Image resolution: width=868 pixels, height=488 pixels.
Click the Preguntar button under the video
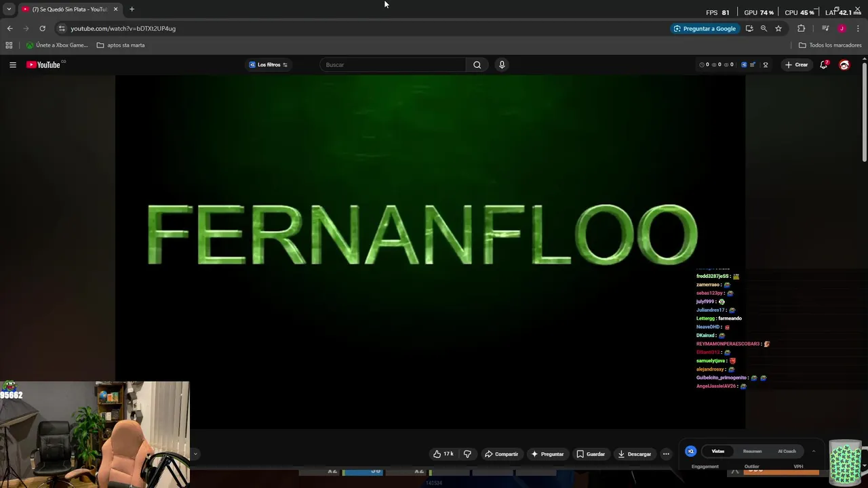547,454
